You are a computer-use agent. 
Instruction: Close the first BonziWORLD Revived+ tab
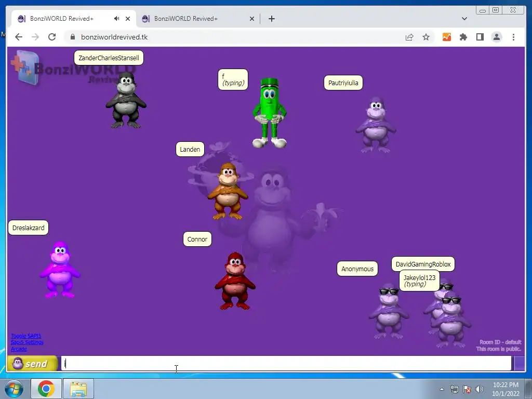pyautogui.click(x=128, y=19)
